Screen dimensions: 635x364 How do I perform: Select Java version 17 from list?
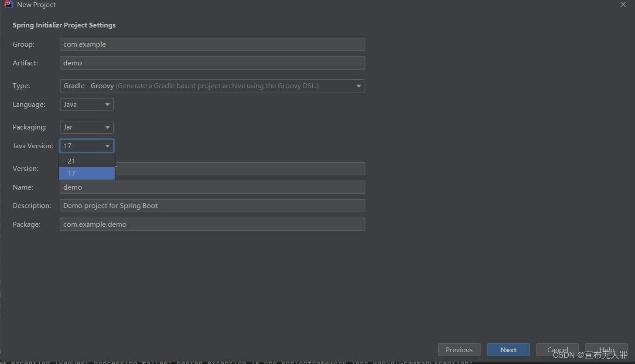pos(87,173)
